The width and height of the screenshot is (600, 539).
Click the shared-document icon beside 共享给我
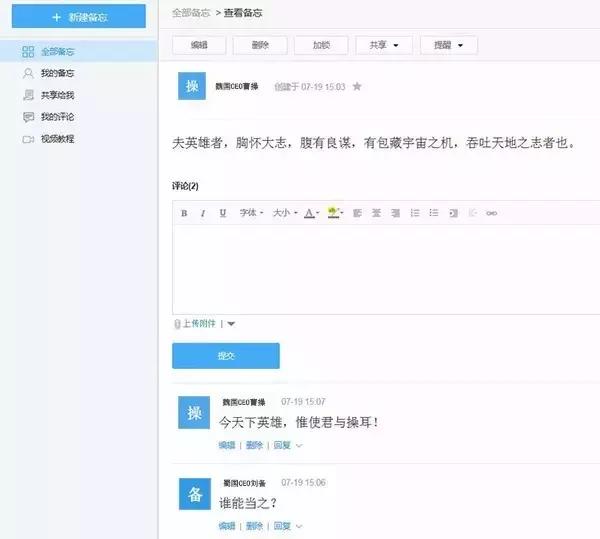coord(28,95)
